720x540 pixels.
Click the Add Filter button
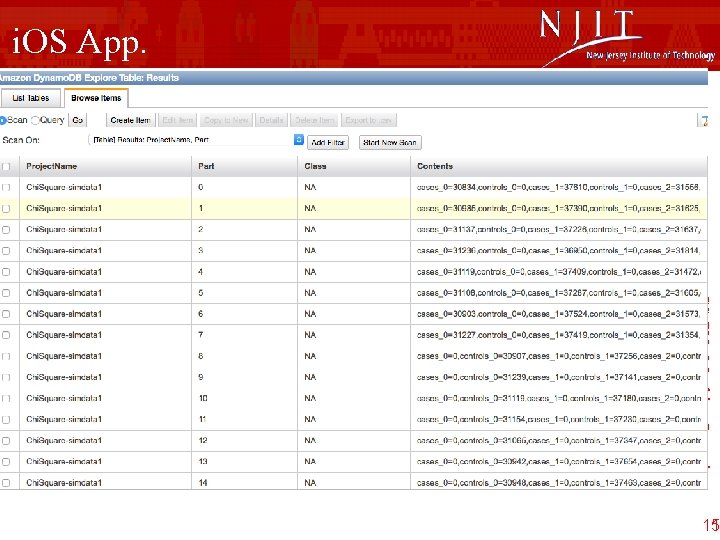tap(328, 142)
